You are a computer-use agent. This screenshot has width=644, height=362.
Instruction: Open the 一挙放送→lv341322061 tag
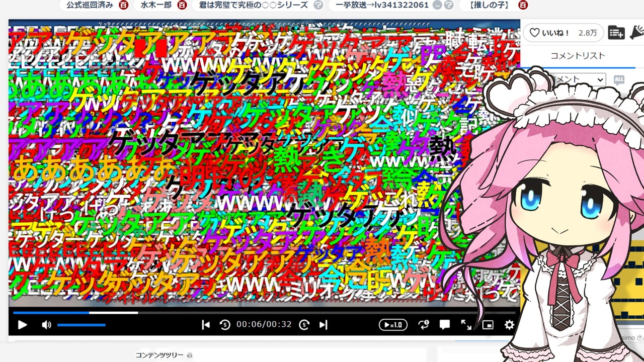[x=382, y=5]
